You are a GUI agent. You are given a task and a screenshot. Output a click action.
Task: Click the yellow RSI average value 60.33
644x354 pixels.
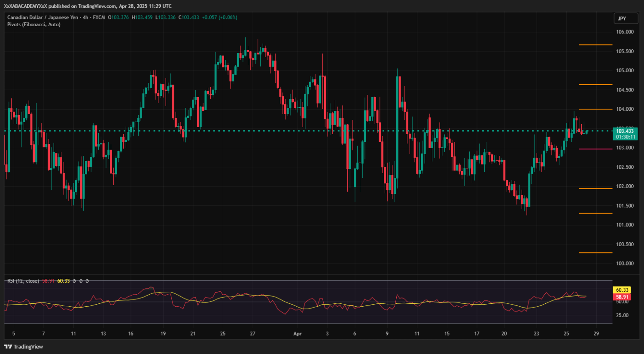(64, 281)
